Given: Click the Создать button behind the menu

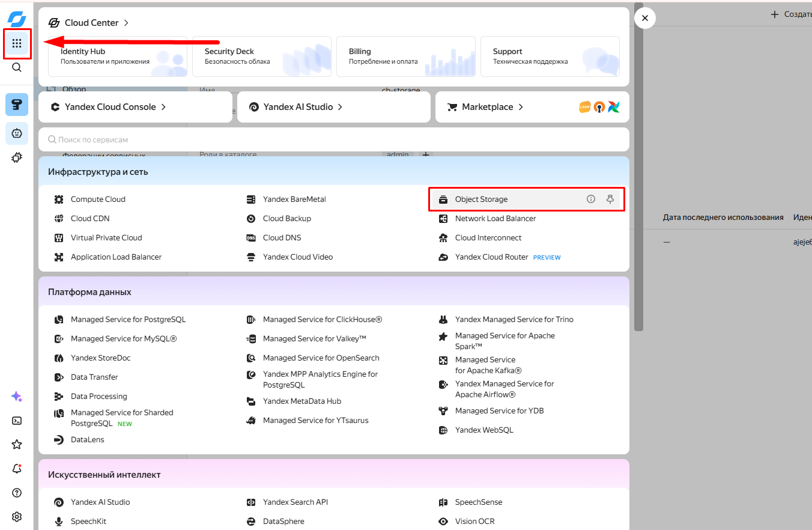Looking at the screenshot, I should pyautogui.click(x=791, y=14).
